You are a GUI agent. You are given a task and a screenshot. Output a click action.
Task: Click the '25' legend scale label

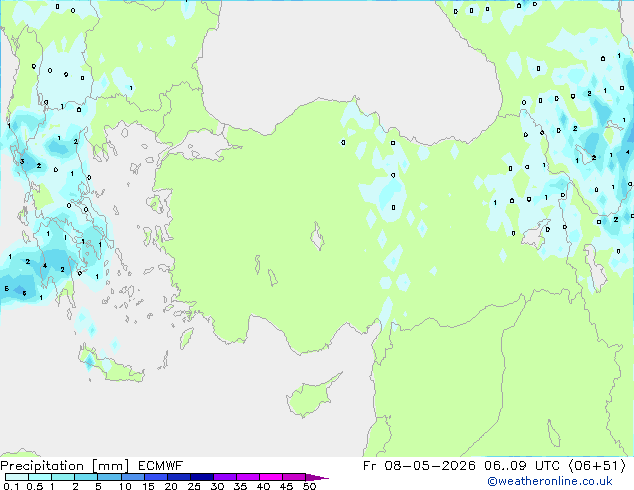(194, 486)
